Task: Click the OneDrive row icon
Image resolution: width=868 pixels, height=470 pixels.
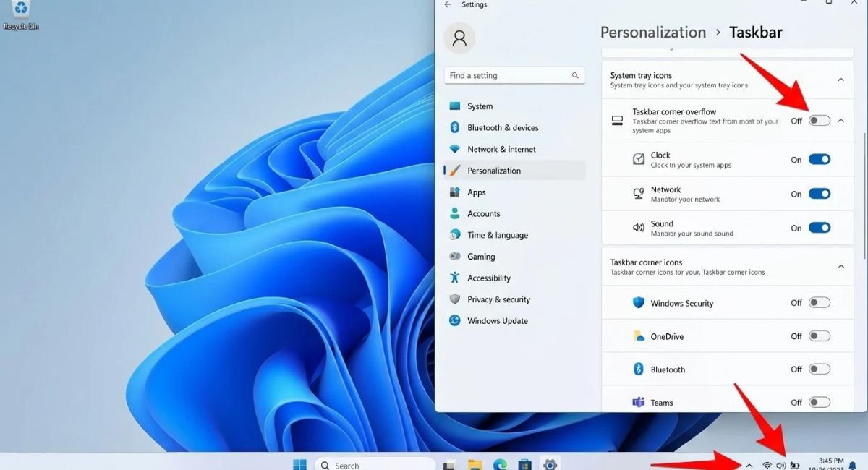Action: (x=639, y=336)
